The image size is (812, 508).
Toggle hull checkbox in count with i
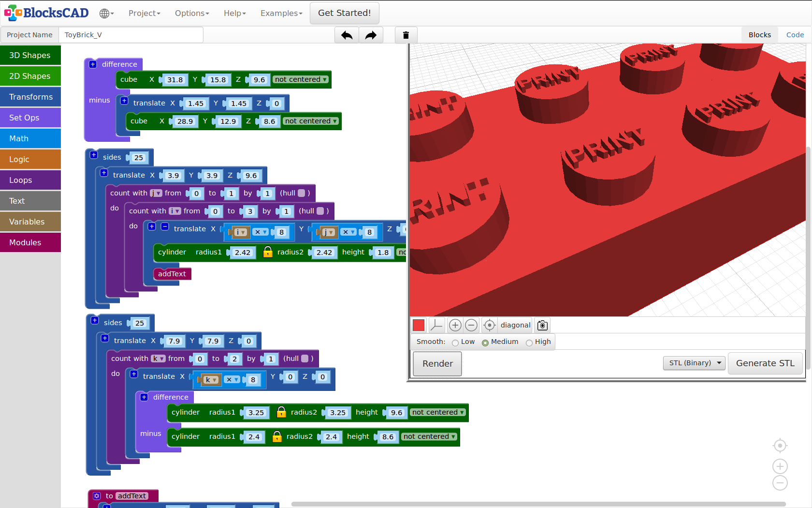tap(320, 211)
